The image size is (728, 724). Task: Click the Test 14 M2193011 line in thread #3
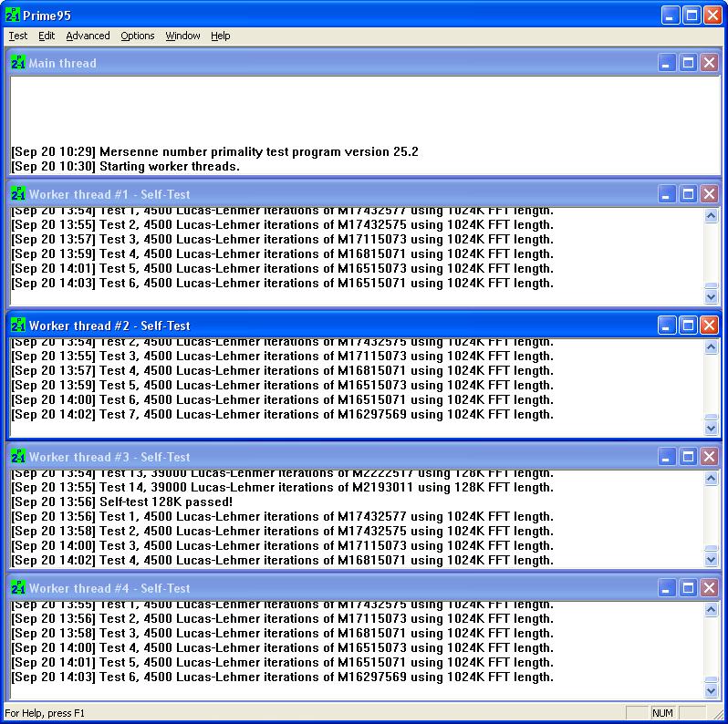click(x=282, y=487)
